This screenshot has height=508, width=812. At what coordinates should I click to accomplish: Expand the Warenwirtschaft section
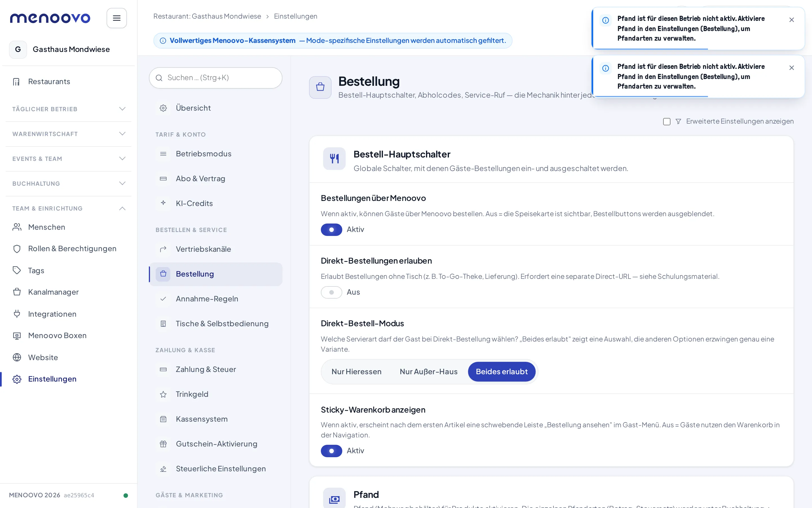pyautogui.click(x=69, y=134)
